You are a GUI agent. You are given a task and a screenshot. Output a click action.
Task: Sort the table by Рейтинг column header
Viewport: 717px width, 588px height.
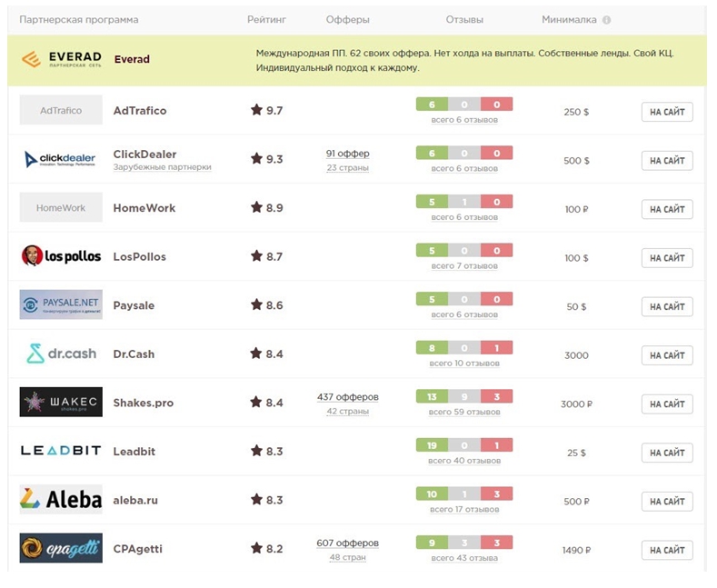[266, 20]
